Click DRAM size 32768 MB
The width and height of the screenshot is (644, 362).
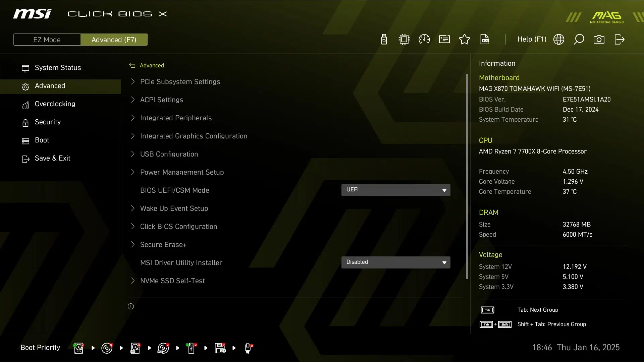(x=577, y=225)
